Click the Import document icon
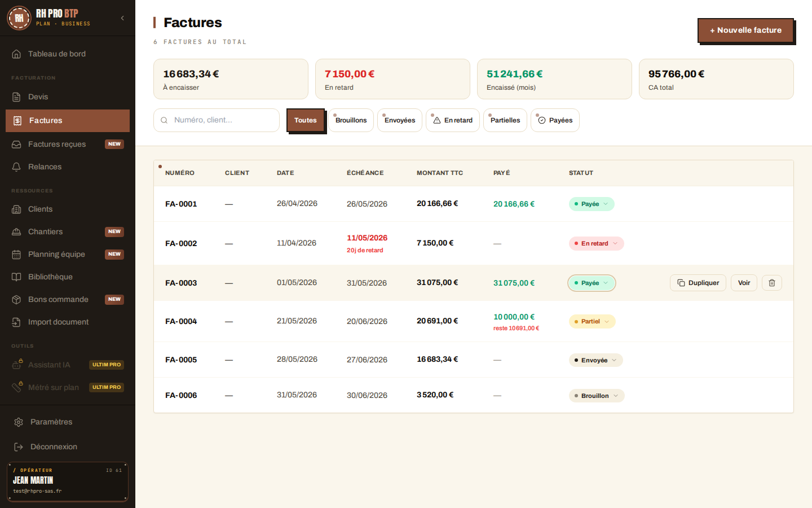Viewport: 812px width, 508px height. tap(16, 322)
